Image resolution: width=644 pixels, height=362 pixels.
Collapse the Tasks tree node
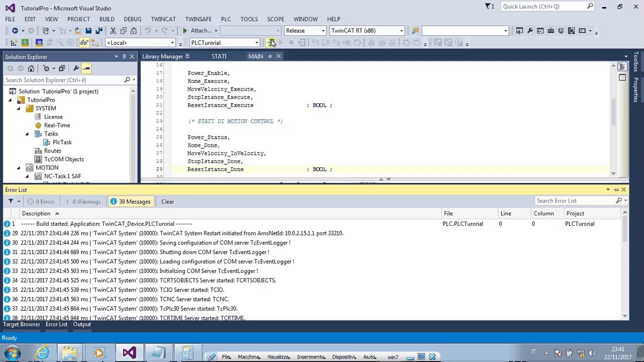pyautogui.click(x=27, y=134)
